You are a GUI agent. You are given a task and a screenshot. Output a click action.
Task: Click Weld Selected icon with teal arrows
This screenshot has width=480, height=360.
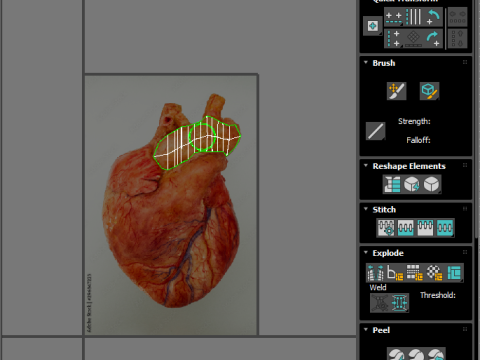(x=399, y=303)
